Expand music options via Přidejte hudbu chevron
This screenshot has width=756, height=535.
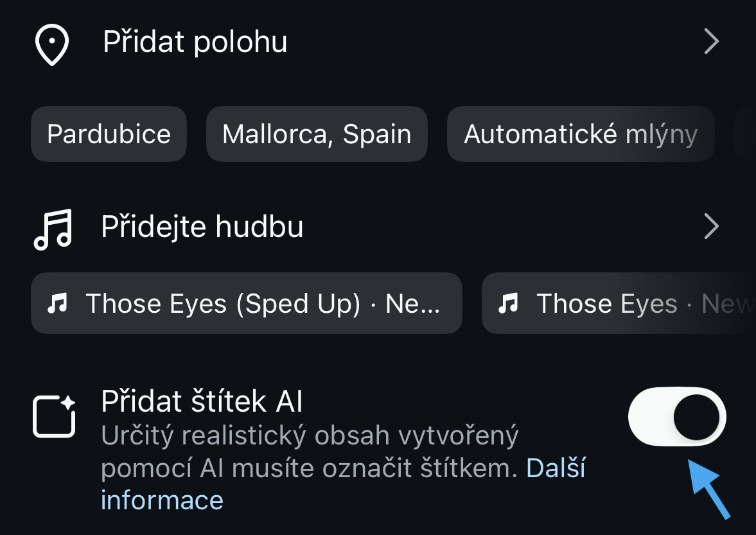(x=711, y=227)
